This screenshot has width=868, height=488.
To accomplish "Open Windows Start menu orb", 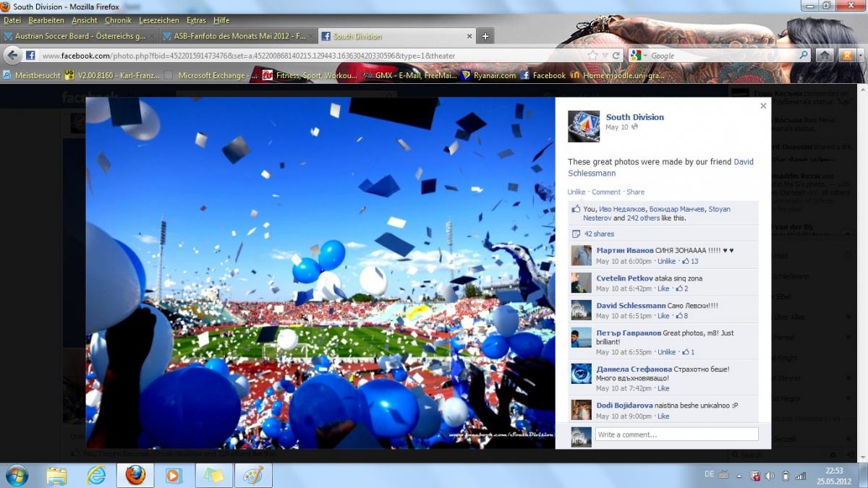I will click(17, 475).
